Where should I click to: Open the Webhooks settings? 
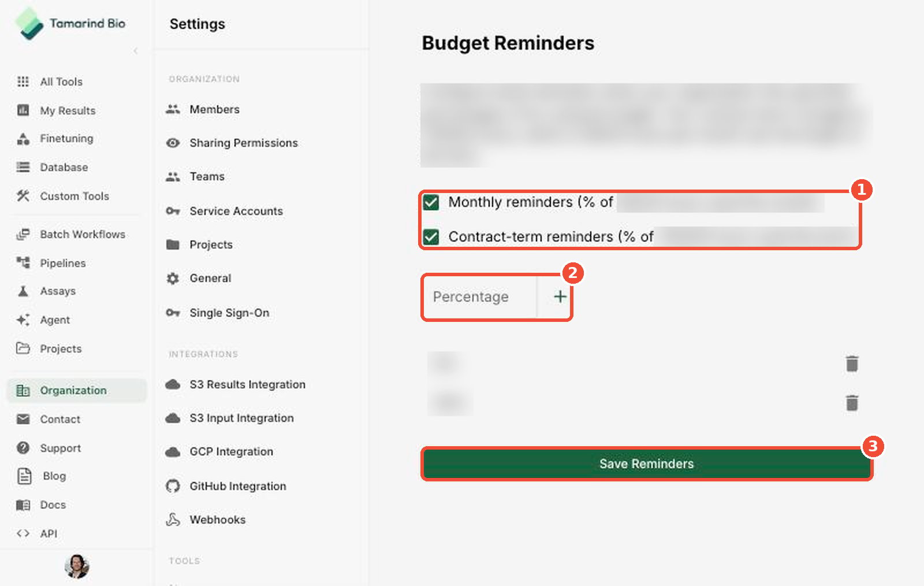tap(217, 520)
